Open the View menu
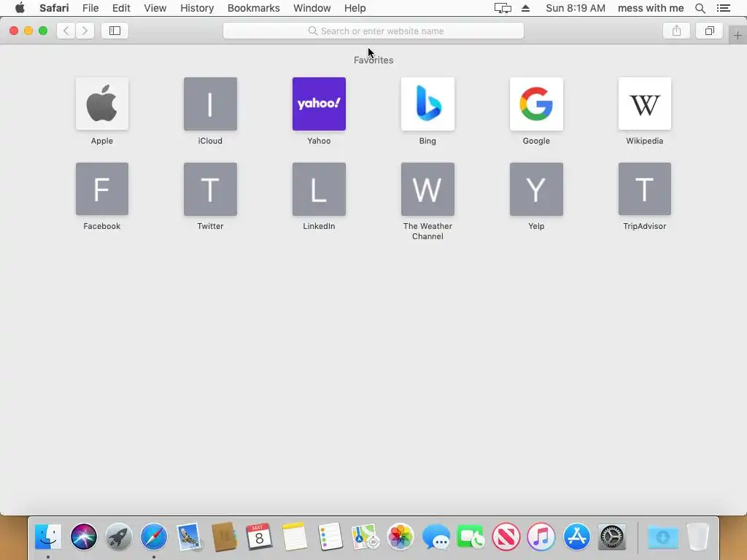This screenshot has height=560, width=747. (155, 8)
